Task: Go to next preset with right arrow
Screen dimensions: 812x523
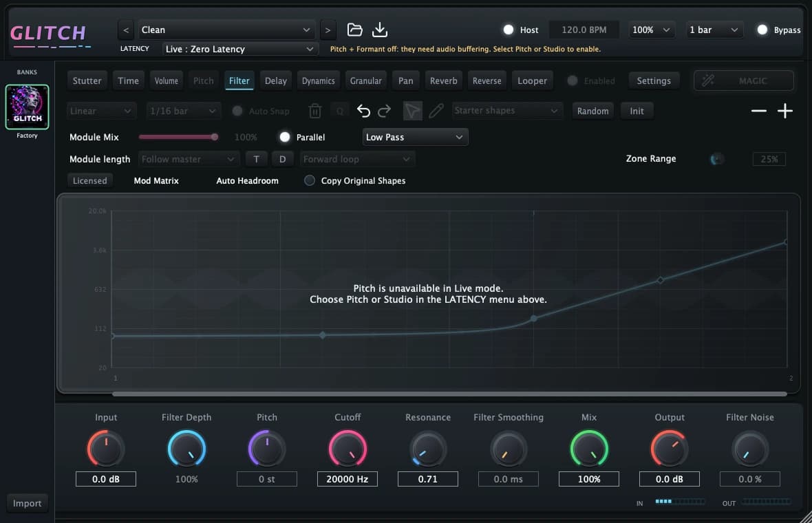Action: pos(328,30)
